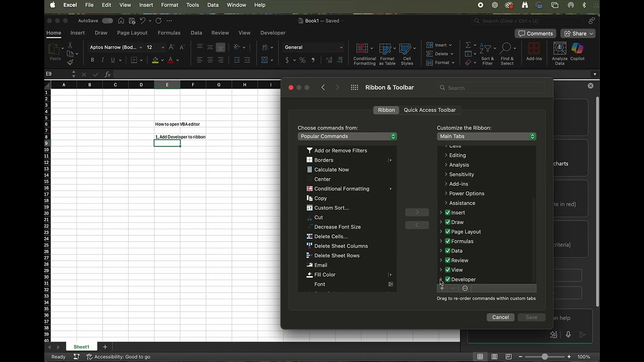Expand the Sensitivity group in tabs list
The width and height of the screenshot is (644, 362).
[446, 174]
